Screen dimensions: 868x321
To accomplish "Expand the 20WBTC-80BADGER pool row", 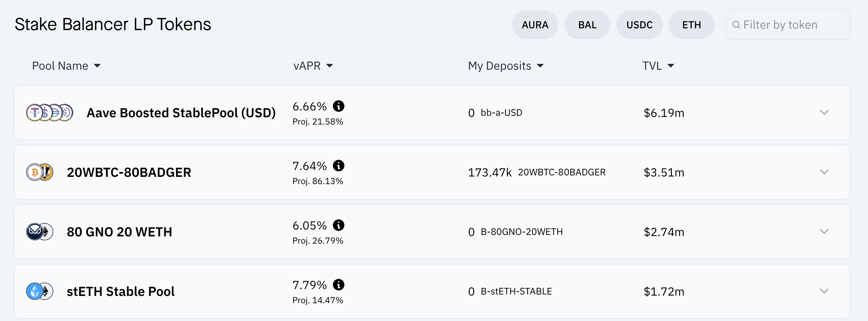I will click(x=824, y=172).
